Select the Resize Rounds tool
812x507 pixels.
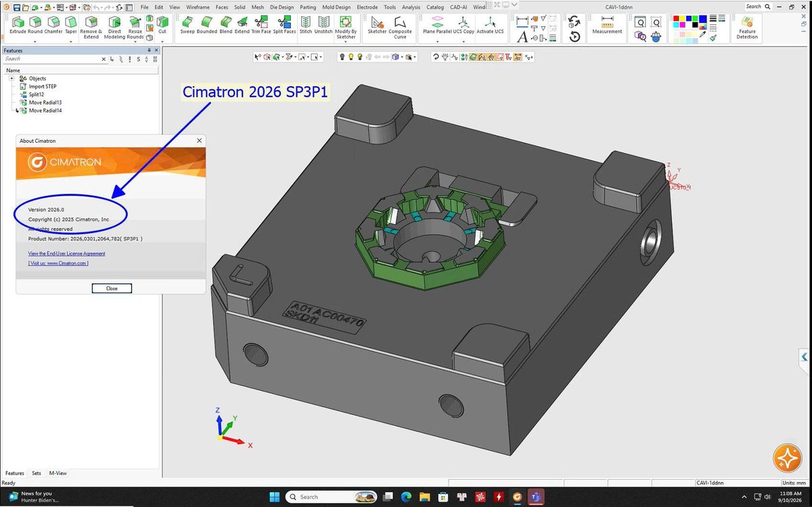135,28
